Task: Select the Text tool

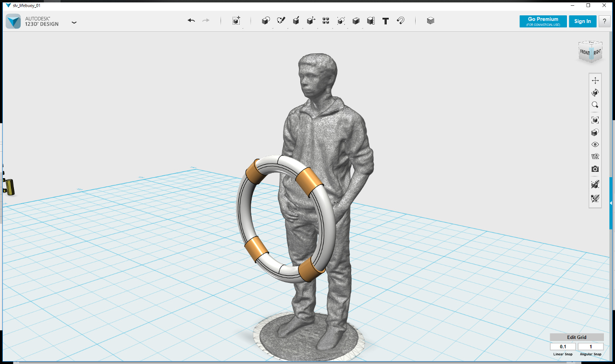Action: tap(385, 21)
